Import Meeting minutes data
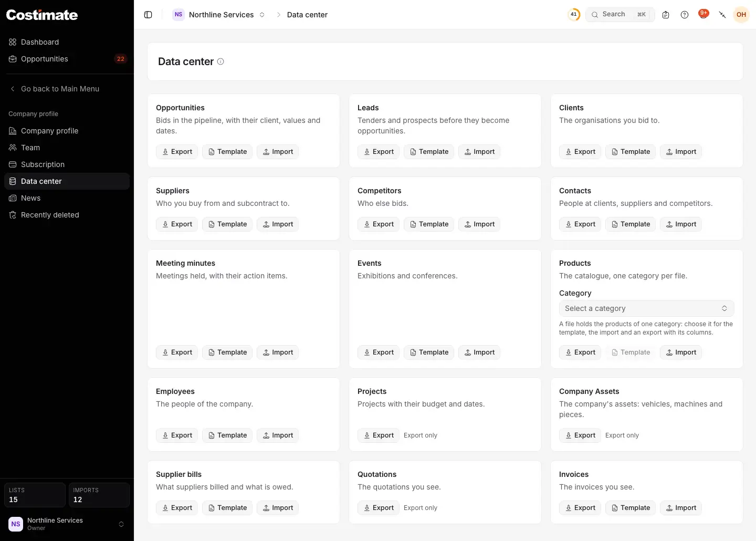The height and width of the screenshot is (541, 756). point(278,352)
